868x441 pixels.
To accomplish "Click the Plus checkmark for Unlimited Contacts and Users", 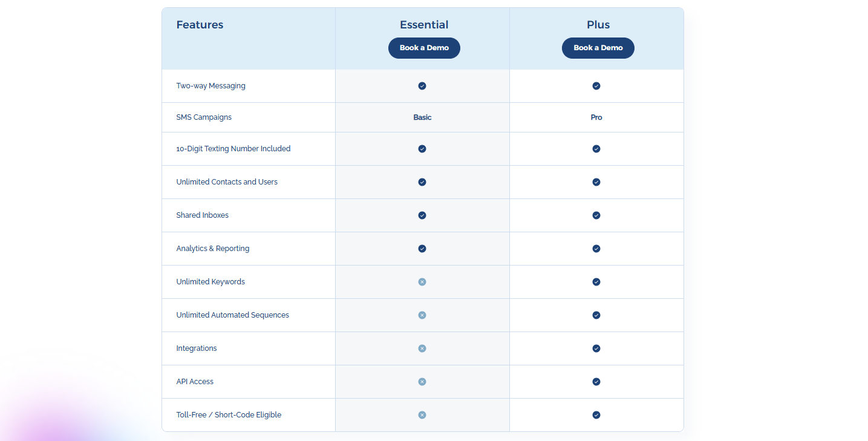I will click(x=596, y=181).
